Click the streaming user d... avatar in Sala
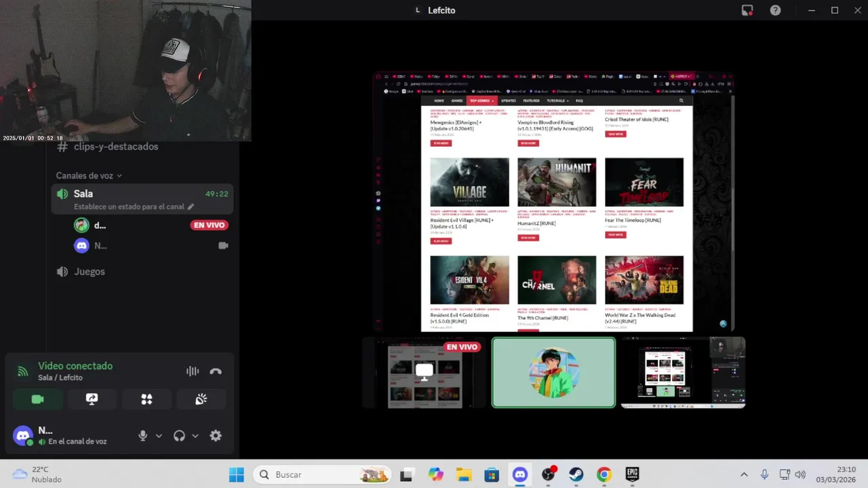This screenshot has width=868, height=488. coord(81,225)
